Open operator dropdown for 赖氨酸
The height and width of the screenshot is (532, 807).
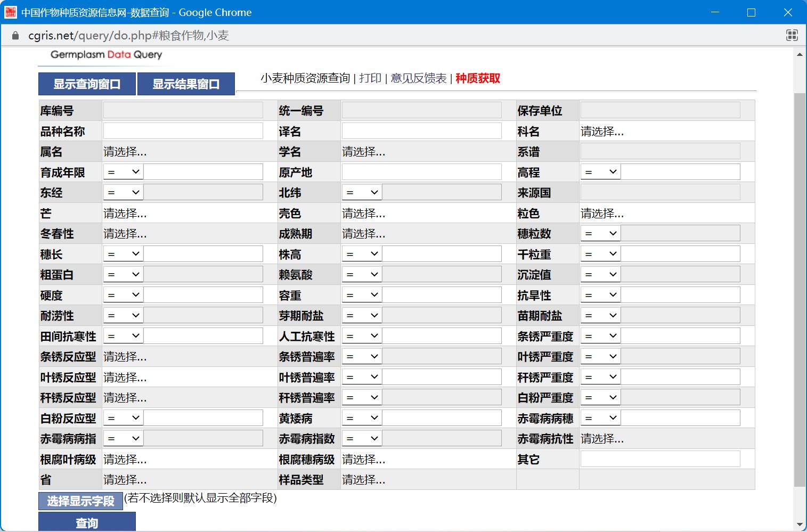coord(362,274)
